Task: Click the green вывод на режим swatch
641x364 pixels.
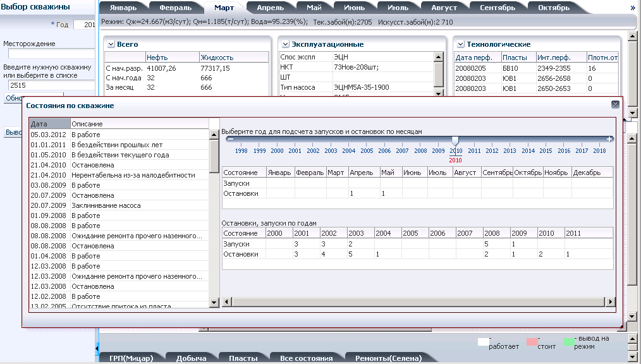Action: pos(568,341)
